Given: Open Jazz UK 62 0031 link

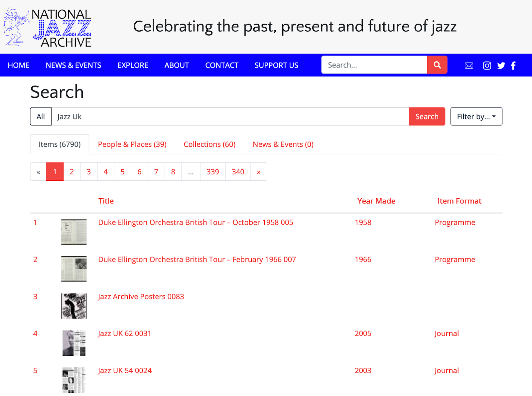Looking at the screenshot, I should coord(124,333).
